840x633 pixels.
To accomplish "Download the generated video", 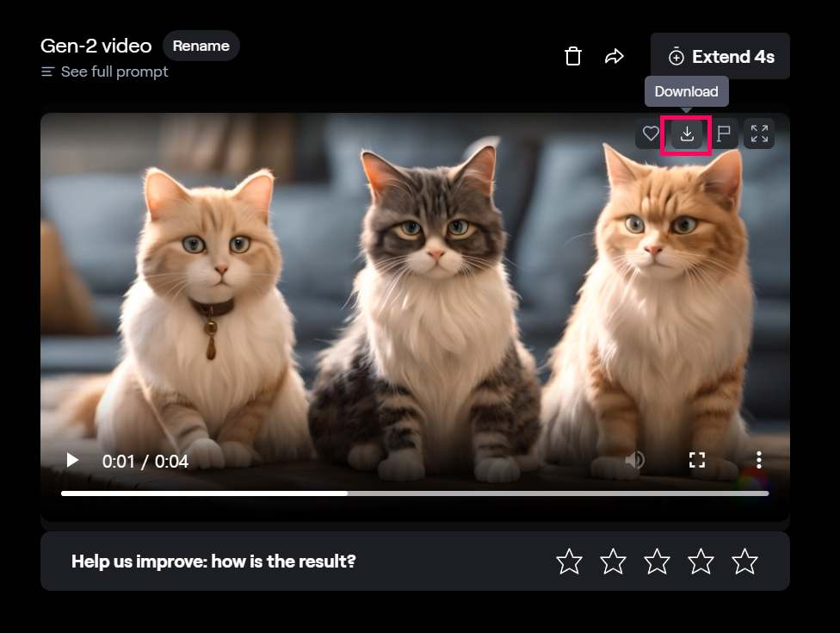I will coord(687,133).
